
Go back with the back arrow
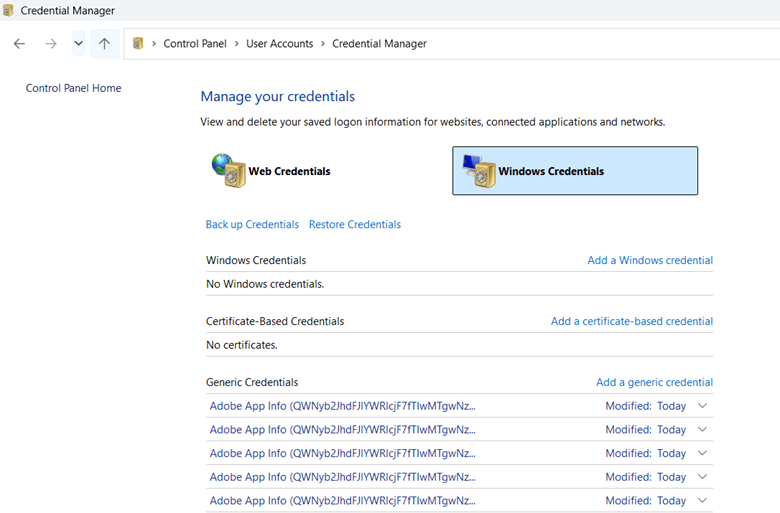(19, 44)
